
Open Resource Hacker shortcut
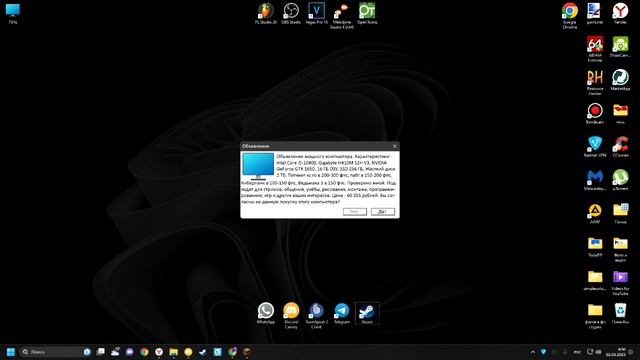pyautogui.click(x=595, y=82)
